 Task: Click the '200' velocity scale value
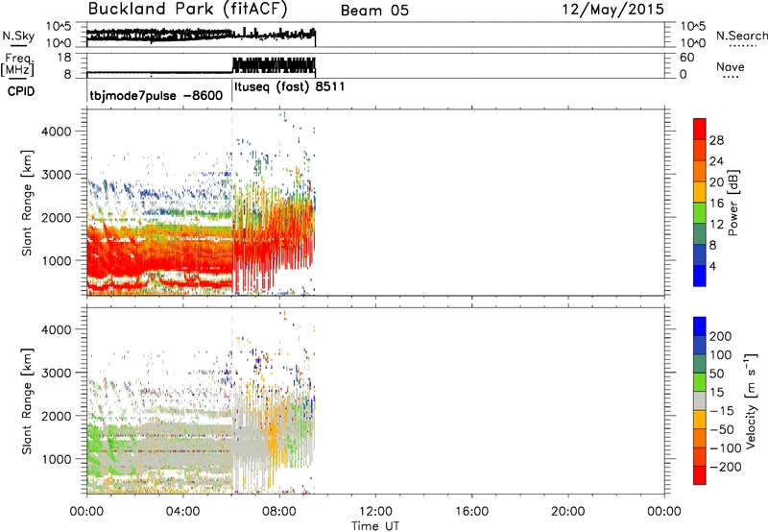(x=721, y=336)
